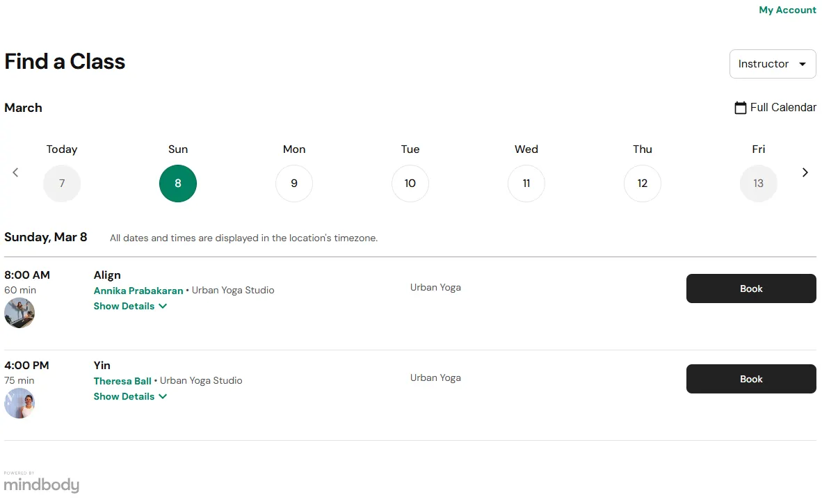
Task: Click Annika Prabakaran's instructor photo
Action: [x=19, y=313]
